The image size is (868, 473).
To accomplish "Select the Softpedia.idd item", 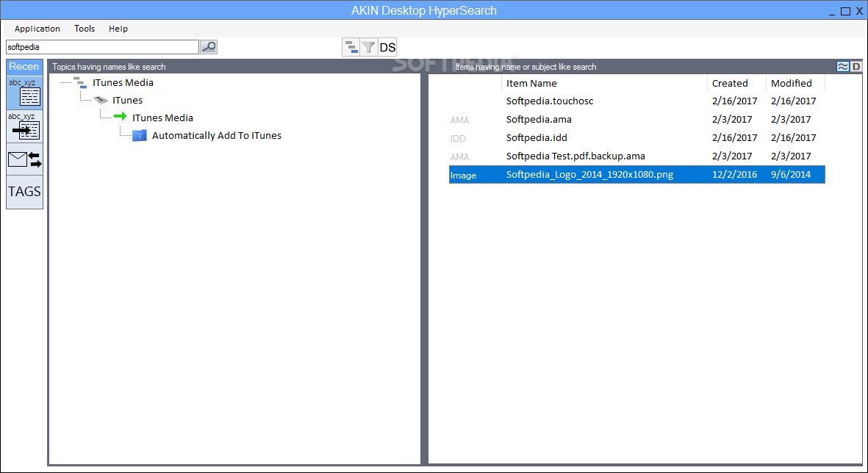I will pos(537,138).
